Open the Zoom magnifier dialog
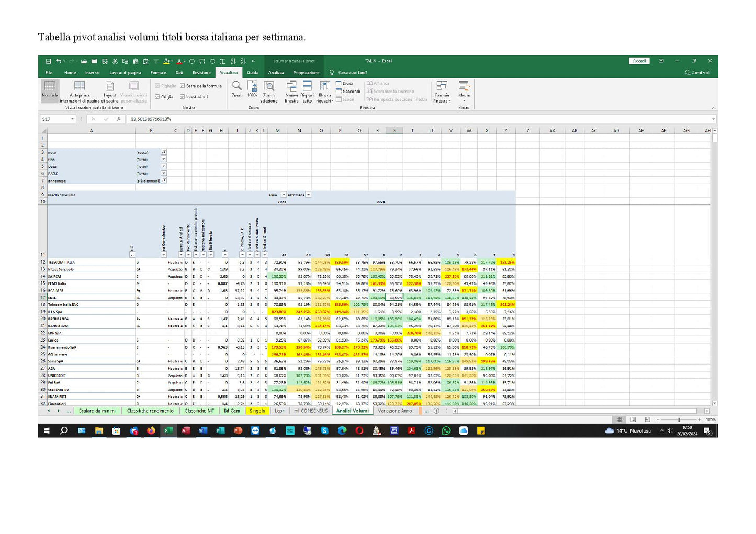Image resolution: width=756 pixels, height=534 pixels. coord(237,89)
